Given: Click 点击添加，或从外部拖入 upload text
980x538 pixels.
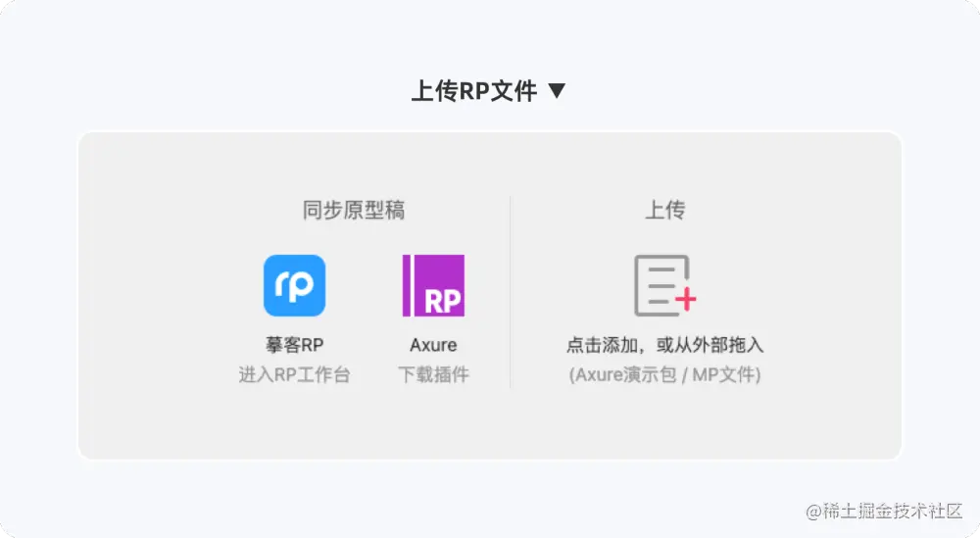Looking at the screenshot, I should click(x=665, y=345).
